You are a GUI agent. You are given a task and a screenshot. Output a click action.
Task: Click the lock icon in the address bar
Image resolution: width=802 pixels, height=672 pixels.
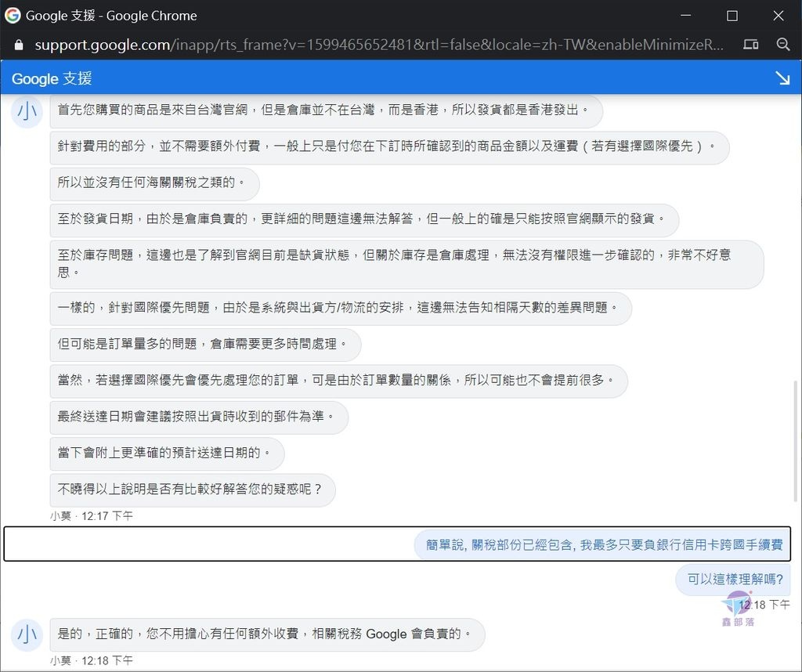(19, 45)
